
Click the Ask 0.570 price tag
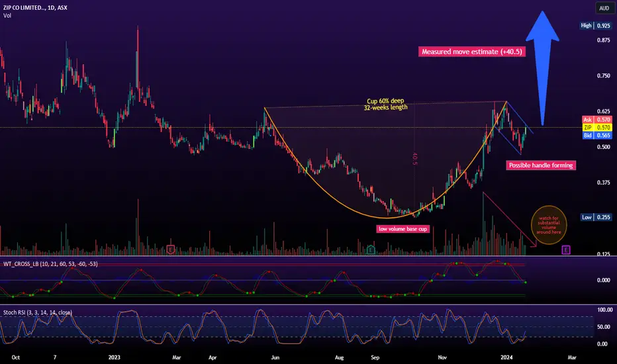tap(596, 120)
